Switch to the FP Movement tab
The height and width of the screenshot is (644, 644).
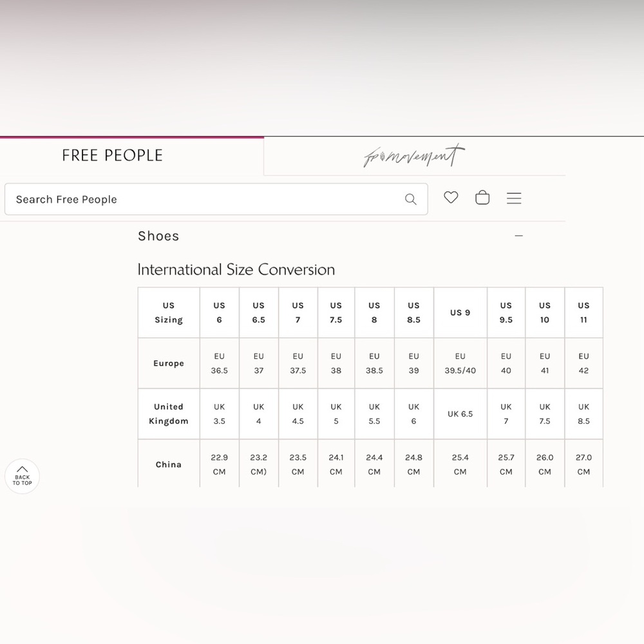pos(413,156)
